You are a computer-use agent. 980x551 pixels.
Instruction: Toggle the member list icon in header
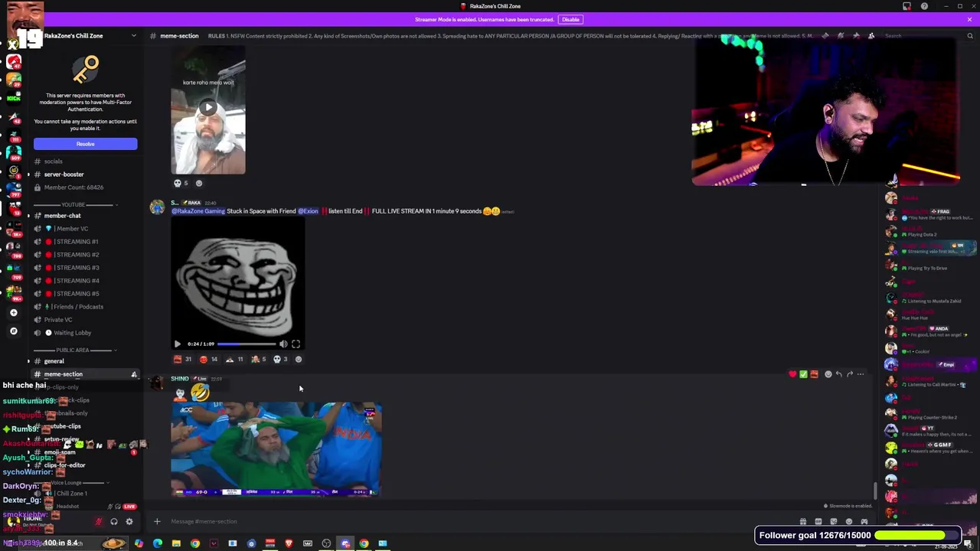point(871,36)
